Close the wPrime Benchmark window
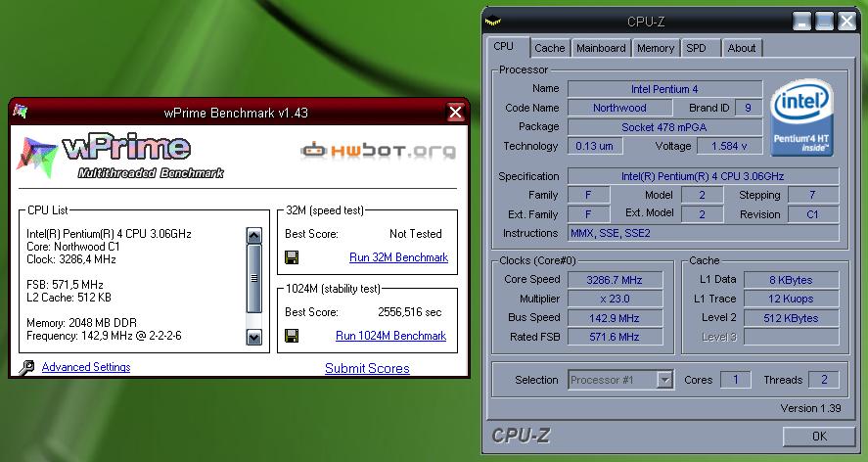 pyautogui.click(x=456, y=113)
